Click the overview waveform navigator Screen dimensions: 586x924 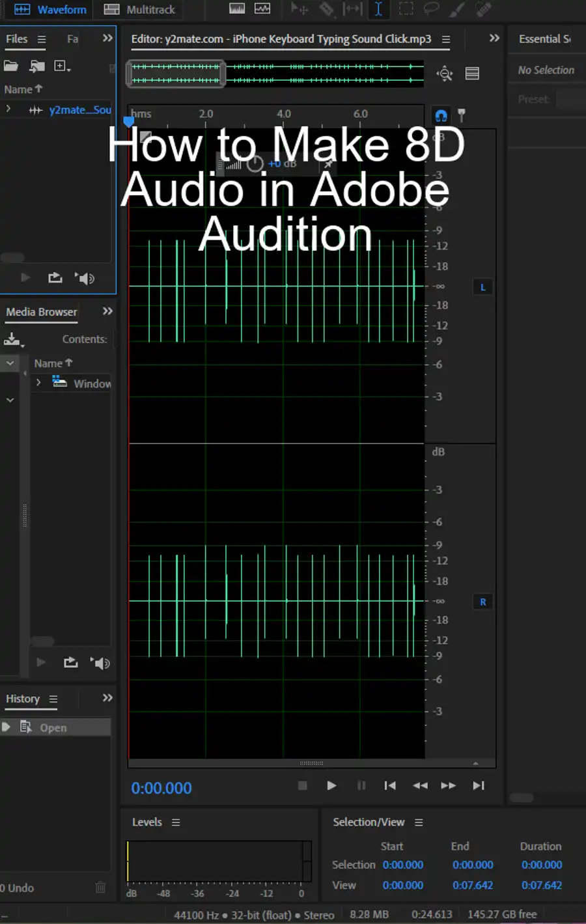[x=275, y=73]
